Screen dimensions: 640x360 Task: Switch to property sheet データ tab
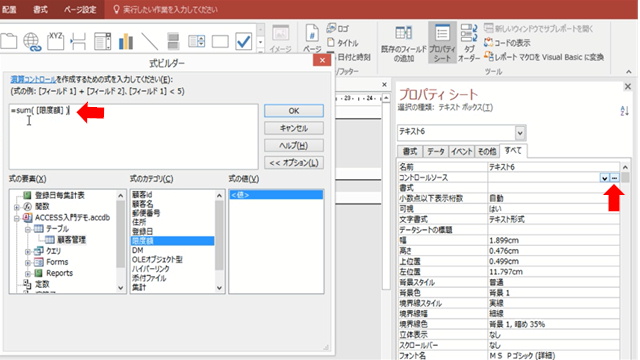tap(436, 151)
